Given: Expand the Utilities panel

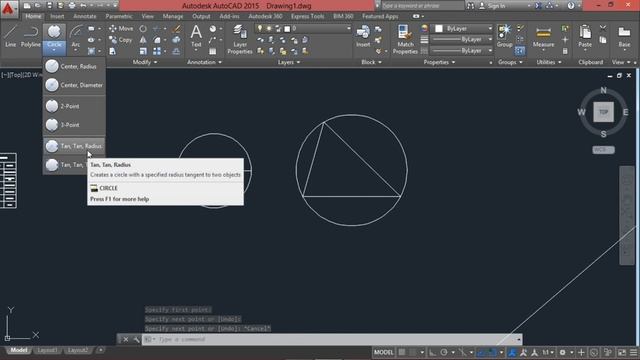Looking at the screenshot, I should pyautogui.click(x=549, y=62).
